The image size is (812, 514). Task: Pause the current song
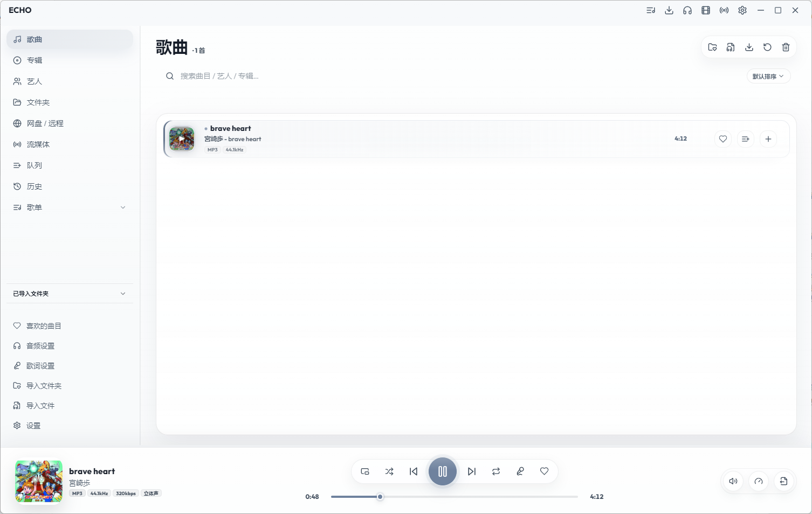click(443, 471)
